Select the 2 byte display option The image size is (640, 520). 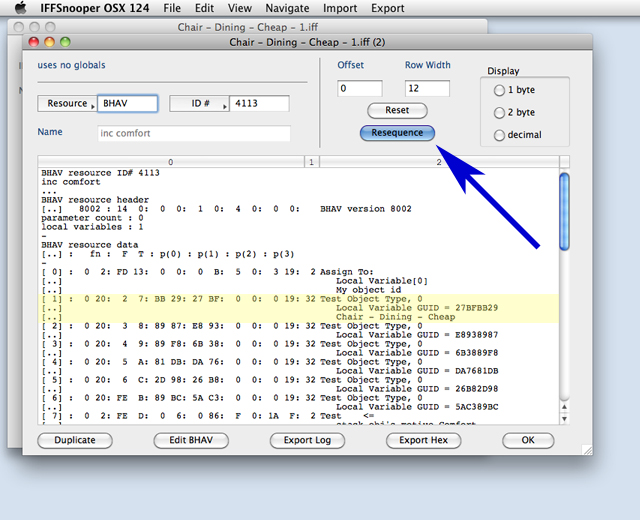click(500, 112)
